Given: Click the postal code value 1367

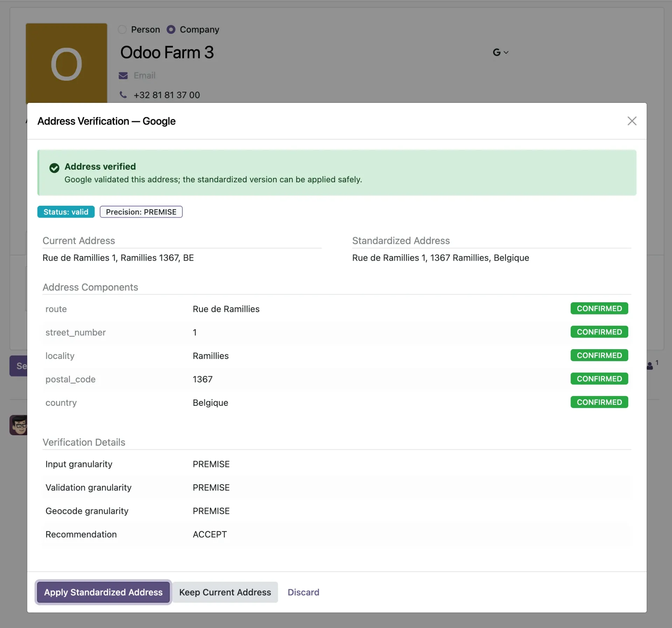Looking at the screenshot, I should [203, 379].
